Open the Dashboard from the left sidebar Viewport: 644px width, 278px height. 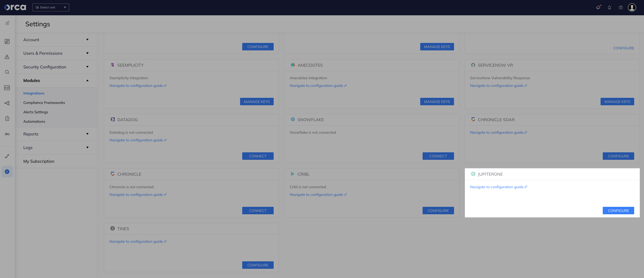pos(7,41)
